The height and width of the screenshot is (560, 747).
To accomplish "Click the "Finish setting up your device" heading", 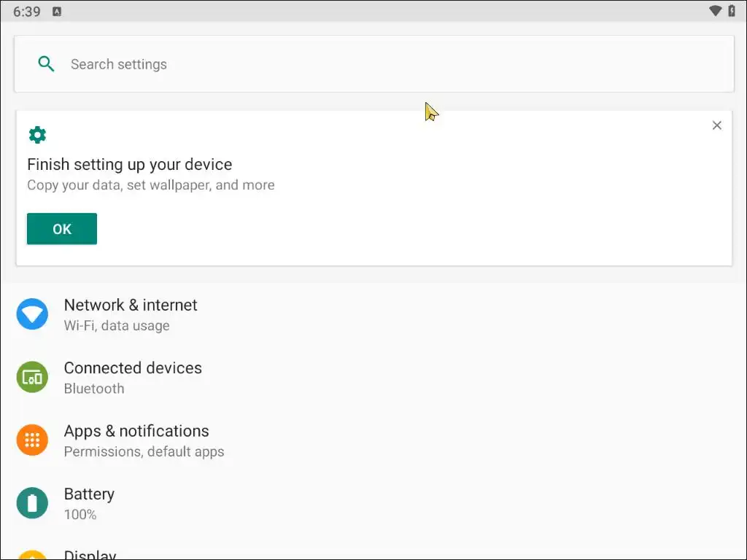I will tap(130, 165).
